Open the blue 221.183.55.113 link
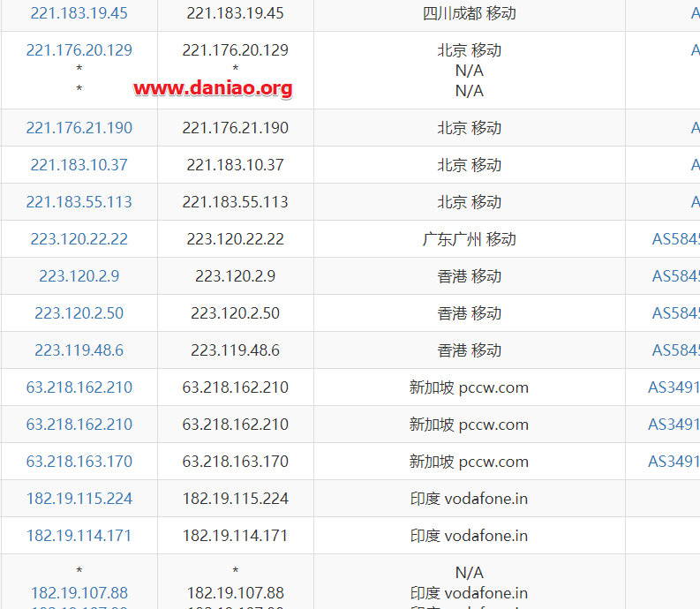700x609 pixels. tap(79, 202)
